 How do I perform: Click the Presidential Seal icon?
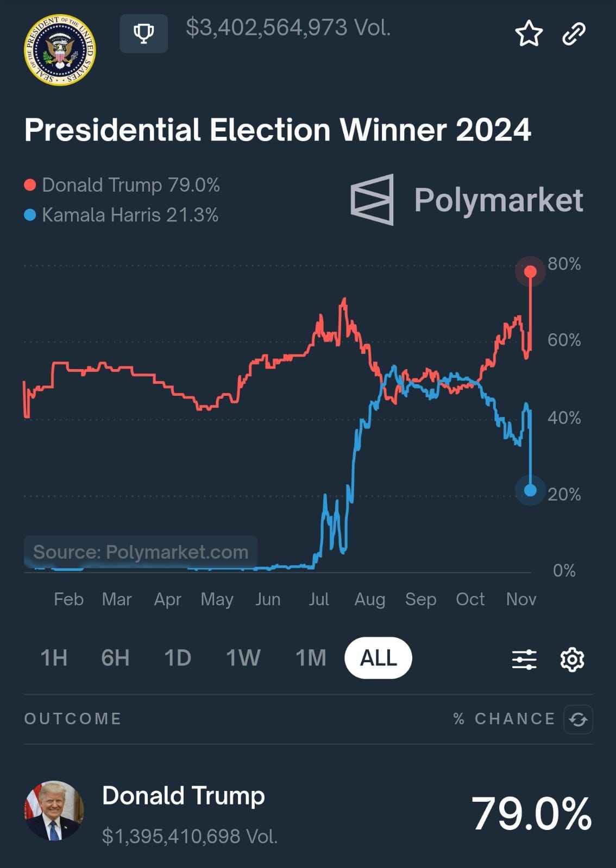pyautogui.click(x=60, y=50)
